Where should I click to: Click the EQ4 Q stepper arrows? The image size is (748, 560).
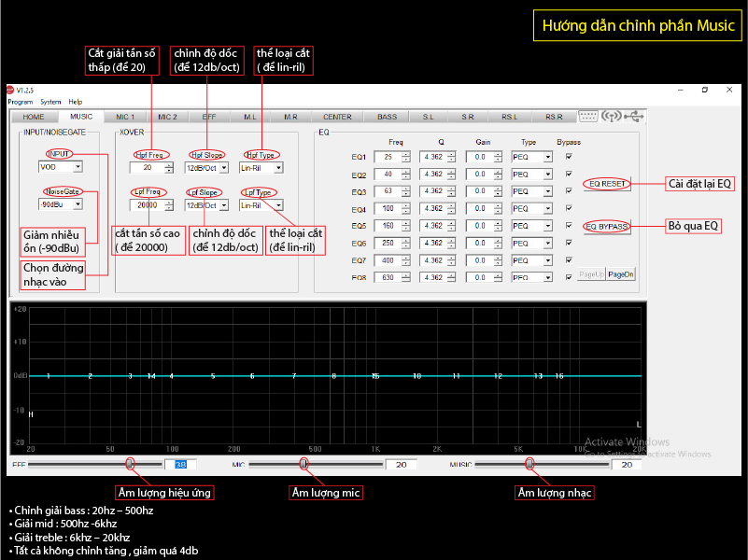[x=452, y=208]
